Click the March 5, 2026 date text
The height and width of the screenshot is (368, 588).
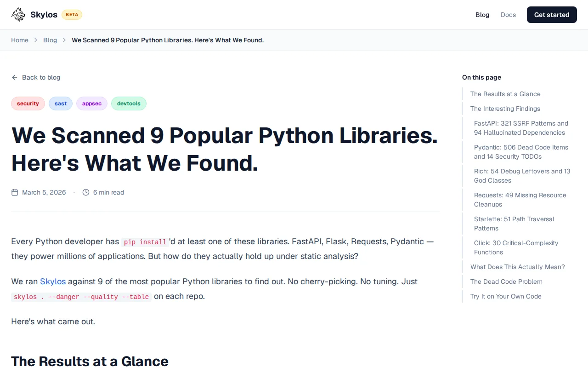point(44,192)
